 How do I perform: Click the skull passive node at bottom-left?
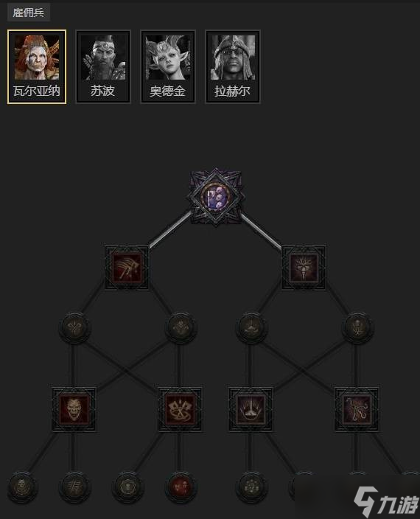click(x=22, y=487)
